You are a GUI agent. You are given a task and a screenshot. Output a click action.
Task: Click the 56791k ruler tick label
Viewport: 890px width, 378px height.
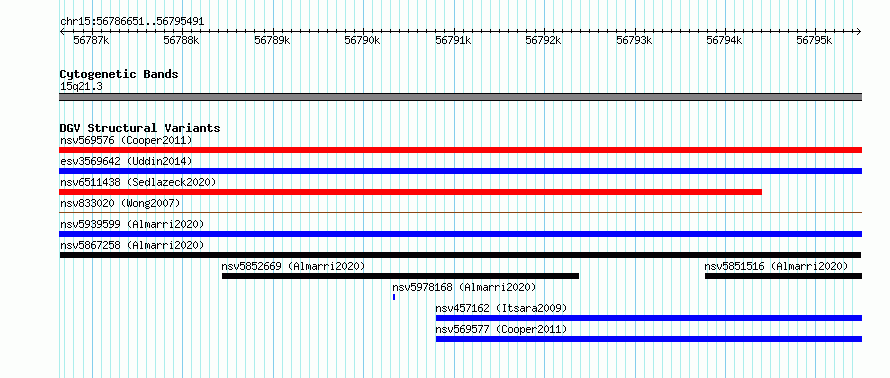tap(453, 40)
